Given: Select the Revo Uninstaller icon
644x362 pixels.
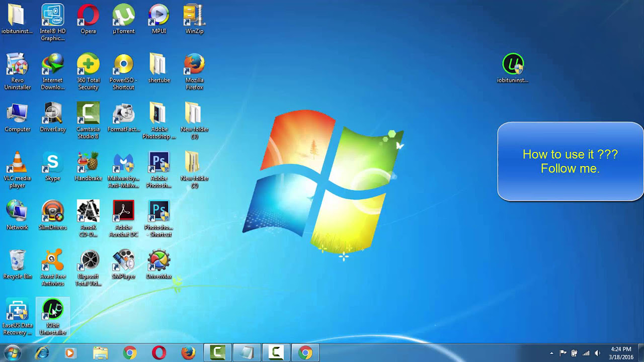Looking at the screenshot, I should pos(18,71).
